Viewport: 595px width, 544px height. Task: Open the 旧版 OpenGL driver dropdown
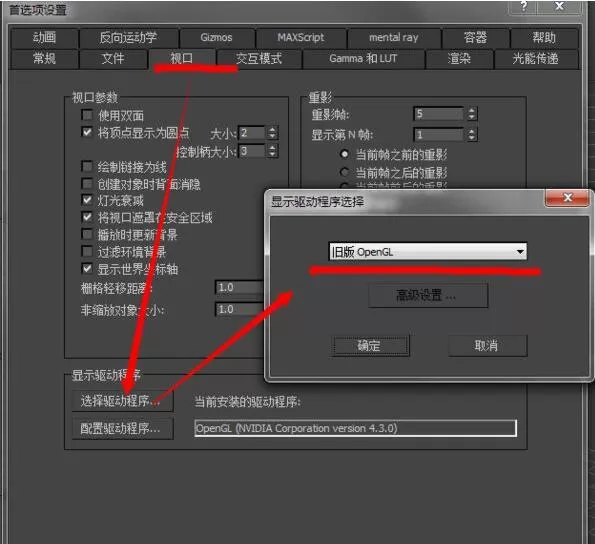pos(427,252)
